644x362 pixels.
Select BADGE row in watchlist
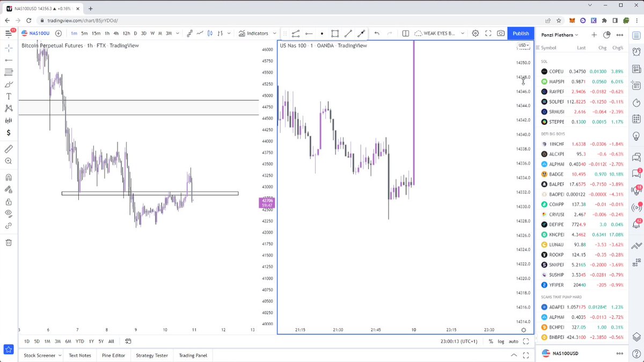(582, 174)
